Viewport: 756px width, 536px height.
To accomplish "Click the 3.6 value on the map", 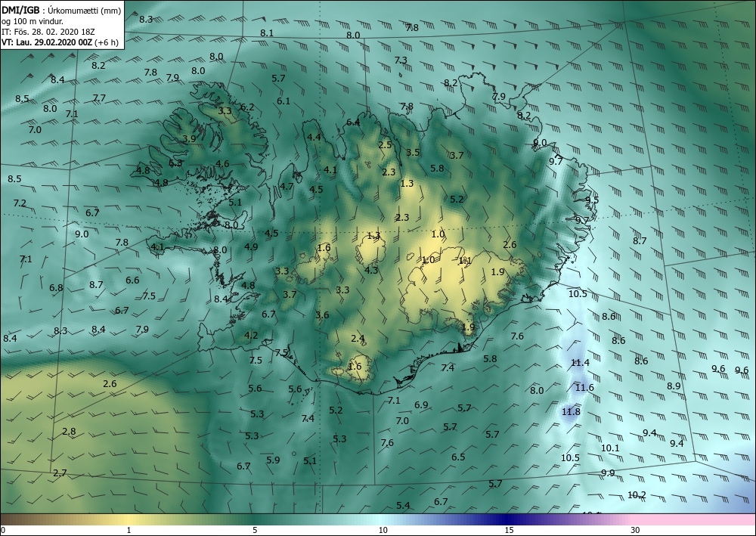I will point(322,315).
